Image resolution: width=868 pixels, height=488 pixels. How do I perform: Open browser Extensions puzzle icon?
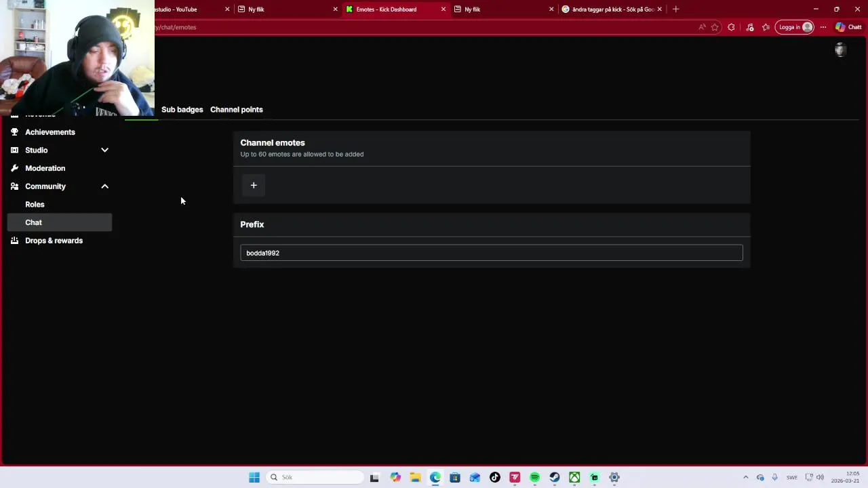coord(731,27)
